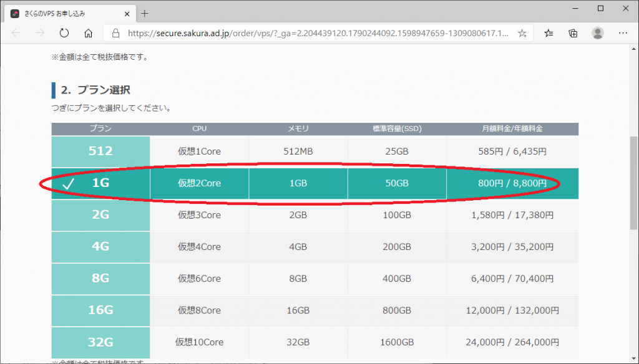Open the Collections icon in toolbar

pos(573,33)
